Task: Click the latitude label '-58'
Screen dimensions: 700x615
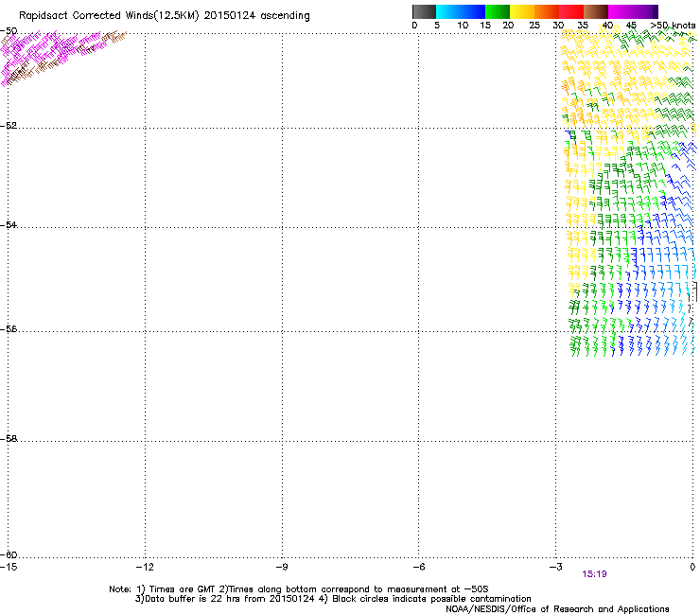Action: pos(9,439)
